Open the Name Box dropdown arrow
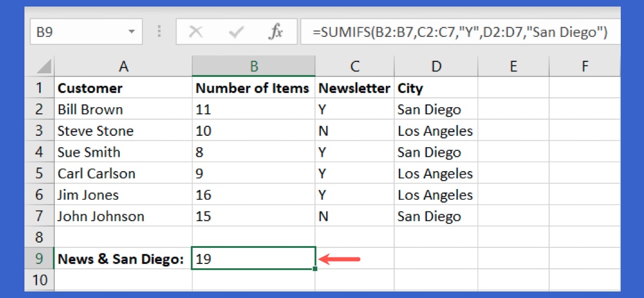 point(131,32)
